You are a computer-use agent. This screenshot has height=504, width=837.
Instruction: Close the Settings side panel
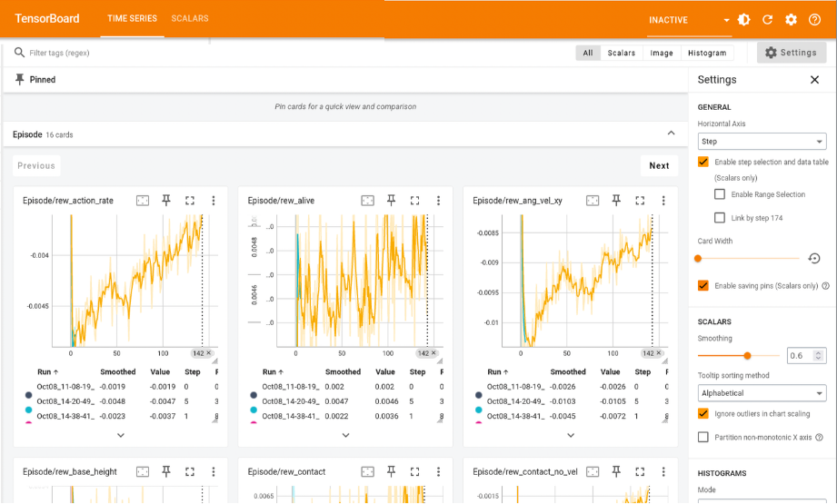click(814, 80)
